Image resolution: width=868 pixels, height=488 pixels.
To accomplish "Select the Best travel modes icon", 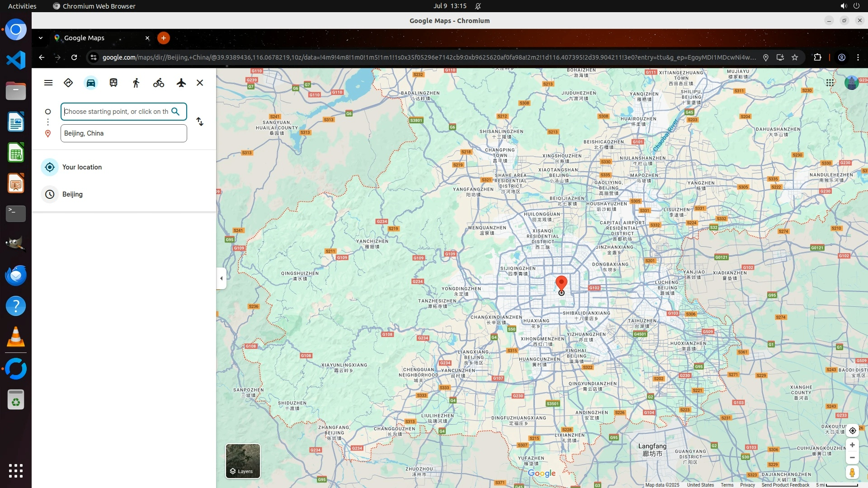I will click(68, 83).
